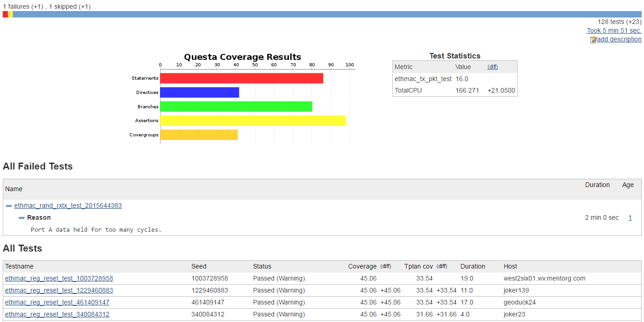
Task: Click the ethmac_tx_pkt_test metric row
Action: 455,79
